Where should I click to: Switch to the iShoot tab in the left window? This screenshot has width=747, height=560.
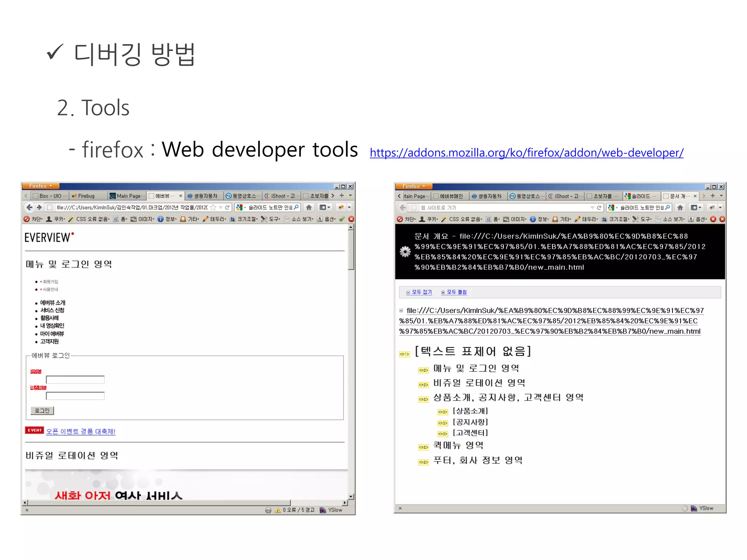[282, 196]
